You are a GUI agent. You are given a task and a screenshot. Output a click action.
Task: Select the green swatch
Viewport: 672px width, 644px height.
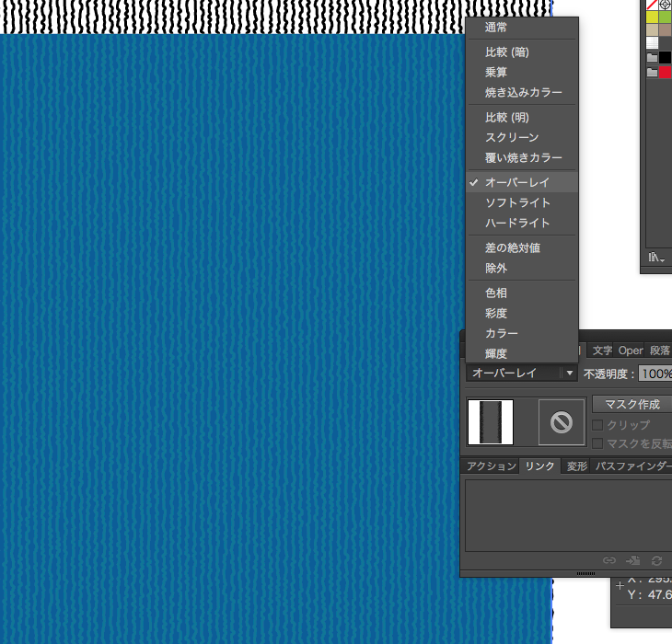click(x=666, y=17)
